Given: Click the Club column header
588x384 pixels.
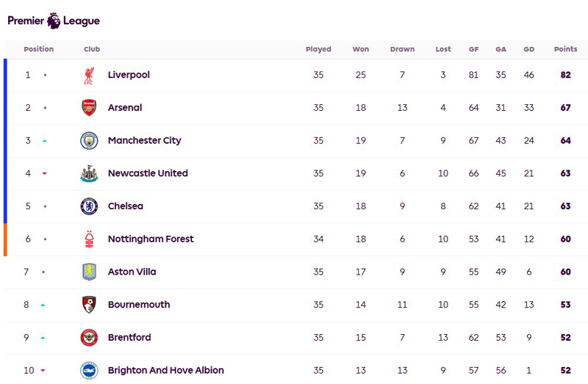Looking at the screenshot, I should 92,49.
